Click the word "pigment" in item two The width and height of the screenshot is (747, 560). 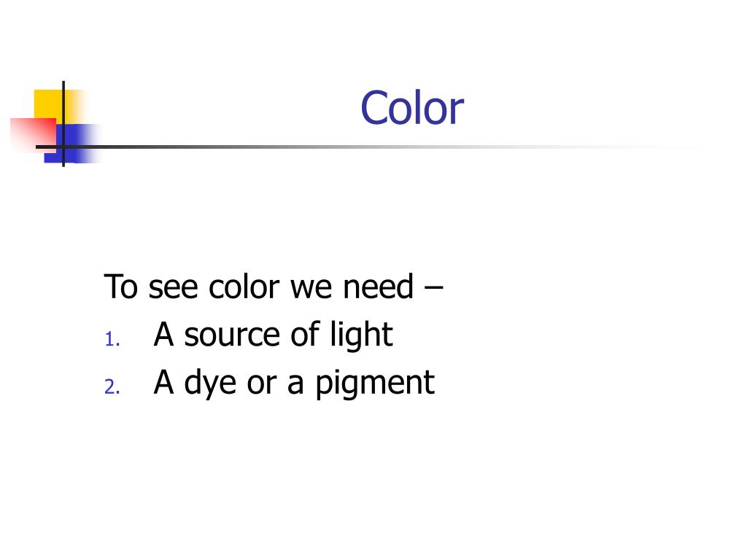coord(375,384)
